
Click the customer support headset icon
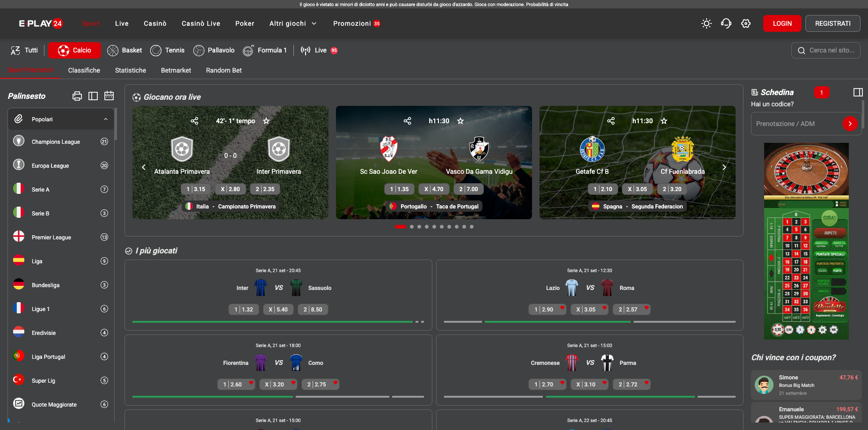tap(726, 23)
